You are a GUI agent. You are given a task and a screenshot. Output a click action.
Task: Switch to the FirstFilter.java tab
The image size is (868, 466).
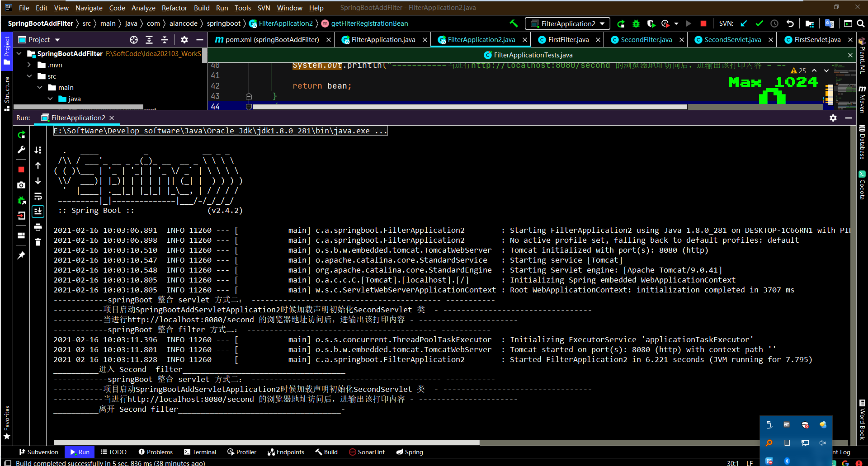click(x=568, y=40)
